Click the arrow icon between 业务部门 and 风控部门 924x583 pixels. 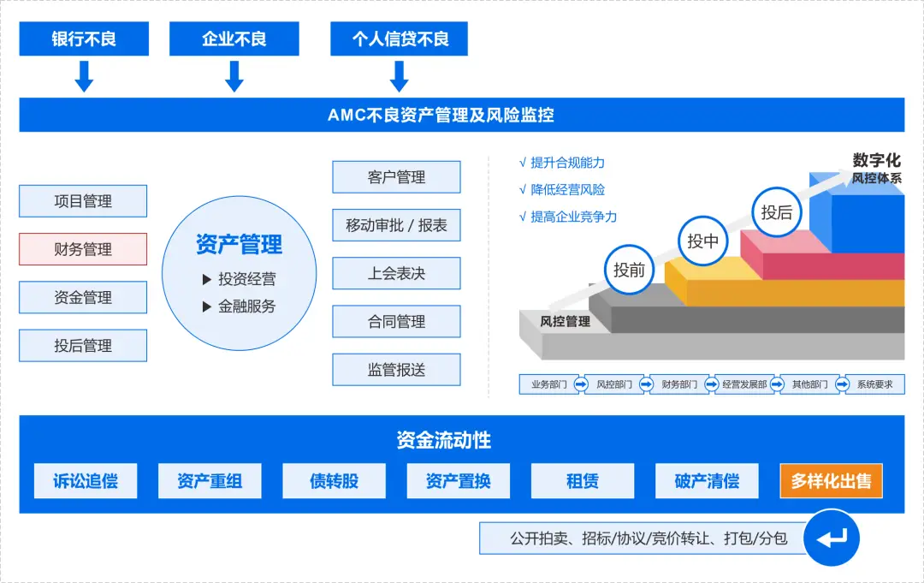coord(581,384)
